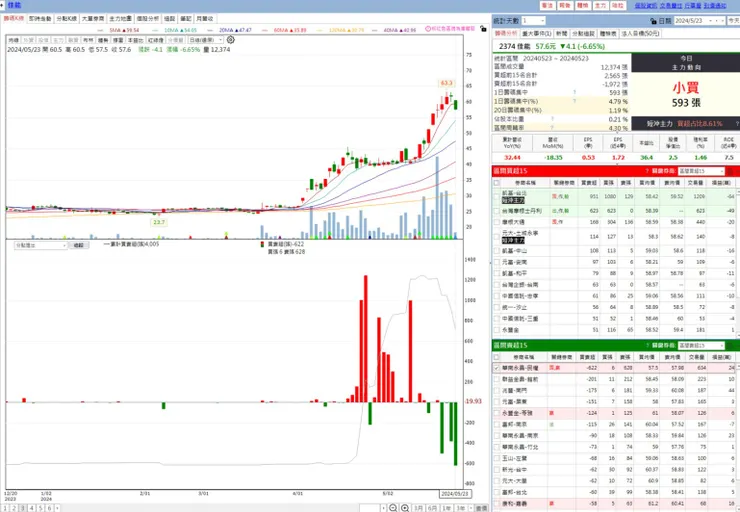This screenshot has height=512, width=740.
Task: Click the 主力 button in top bar
Action: (600, 6)
